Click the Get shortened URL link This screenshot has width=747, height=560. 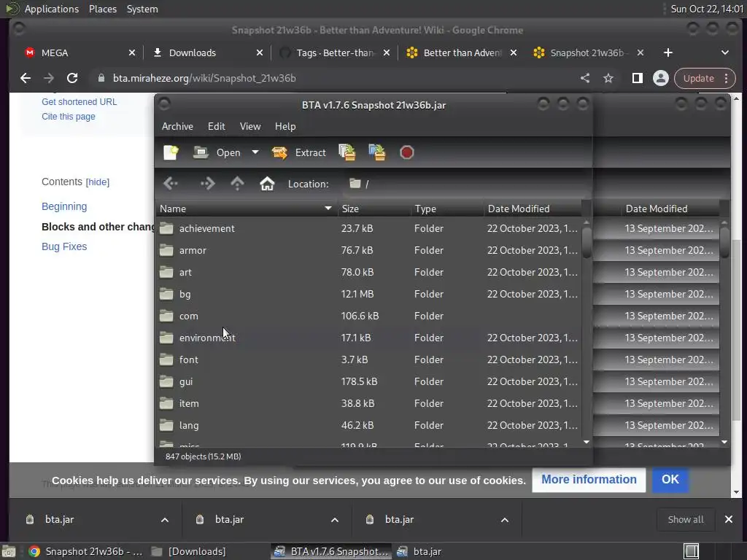pyautogui.click(x=79, y=102)
